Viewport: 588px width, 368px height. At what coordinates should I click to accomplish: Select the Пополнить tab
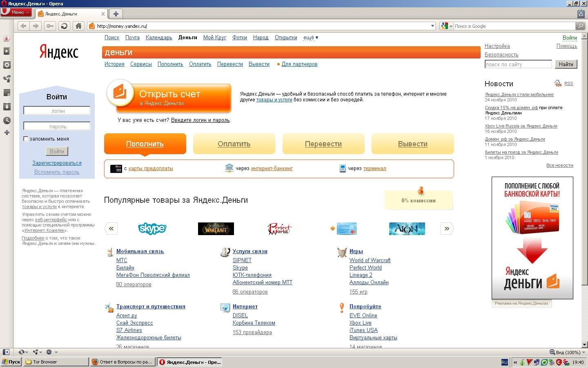[x=145, y=144]
